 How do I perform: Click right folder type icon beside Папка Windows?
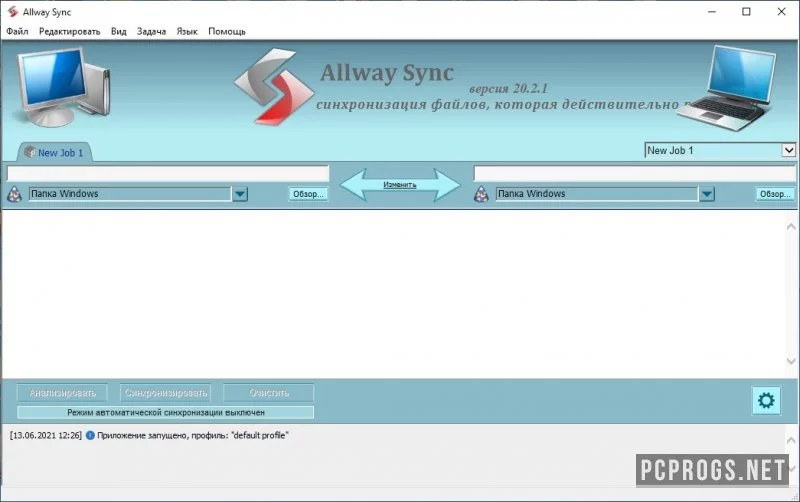tap(481, 194)
